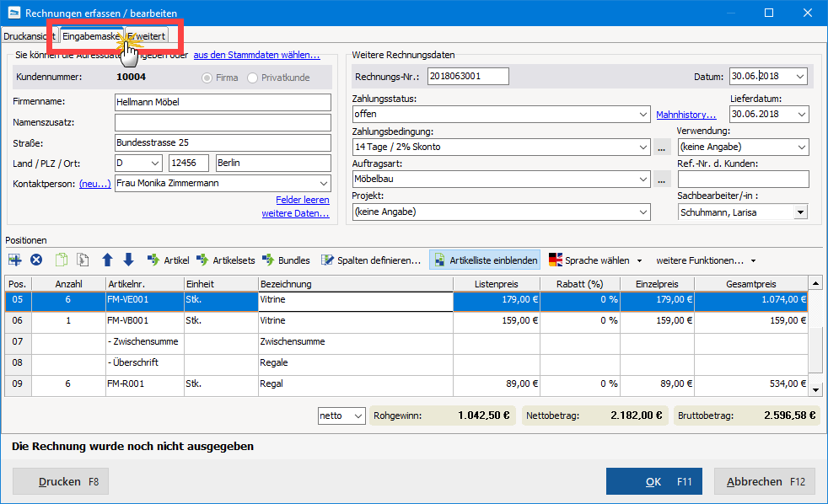Copy position icon in Positionen toolbar
Screen dimensions: 828x504
pos(62,260)
